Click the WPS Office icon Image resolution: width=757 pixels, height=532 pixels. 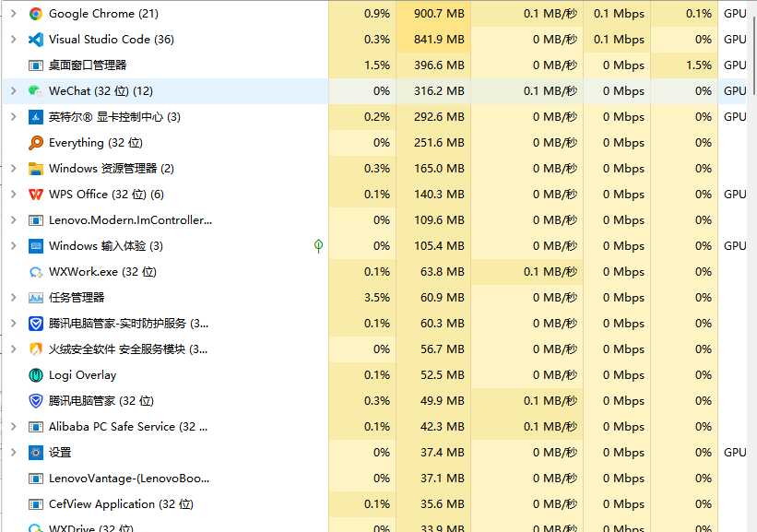(x=36, y=194)
